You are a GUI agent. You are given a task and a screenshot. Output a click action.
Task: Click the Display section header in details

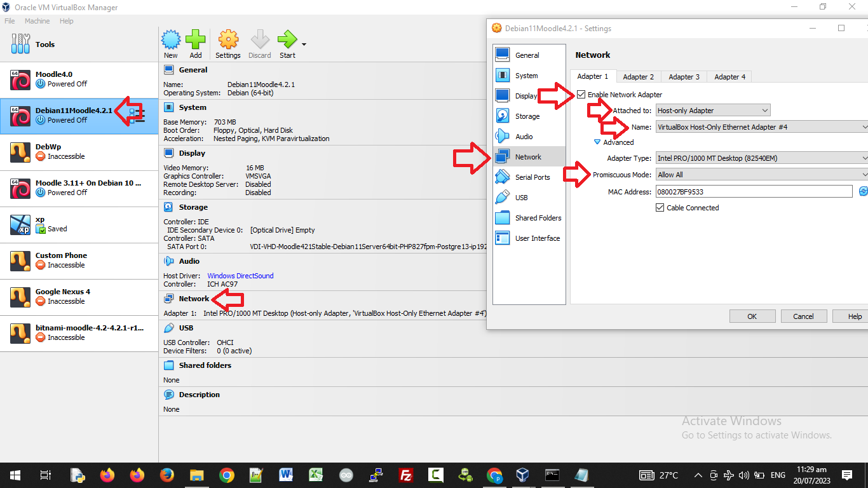(x=192, y=153)
